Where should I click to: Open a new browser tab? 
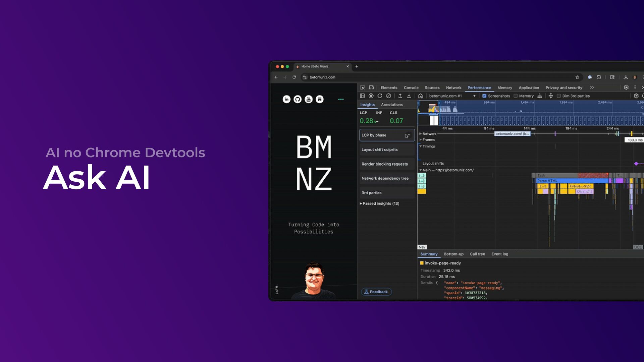(x=357, y=66)
